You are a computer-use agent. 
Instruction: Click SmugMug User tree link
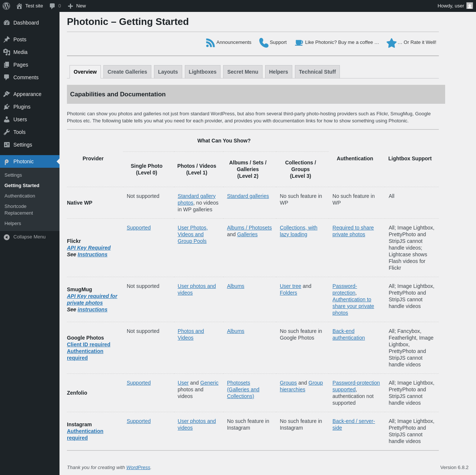point(290,286)
